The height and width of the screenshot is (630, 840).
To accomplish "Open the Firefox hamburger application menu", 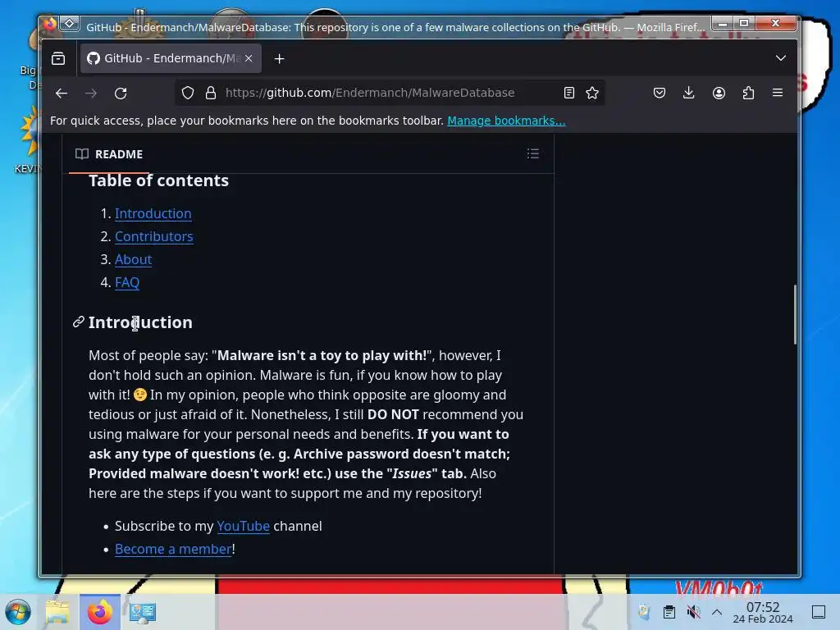I will coord(778,93).
